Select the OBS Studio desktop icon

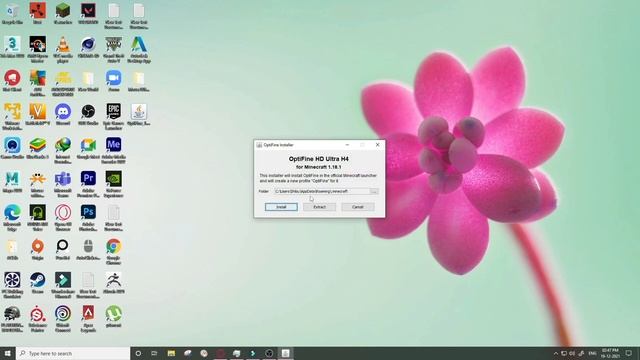point(88,114)
